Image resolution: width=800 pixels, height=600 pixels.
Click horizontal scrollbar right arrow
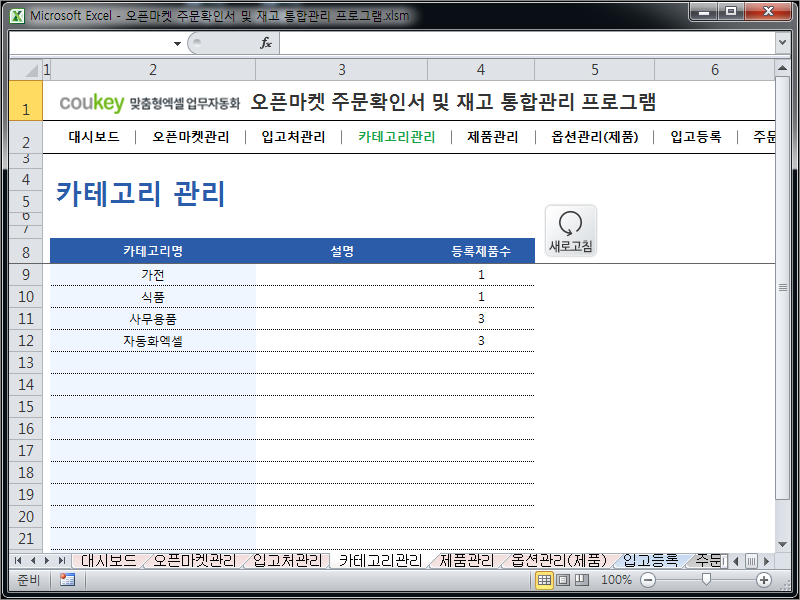click(x=766, y=561)
